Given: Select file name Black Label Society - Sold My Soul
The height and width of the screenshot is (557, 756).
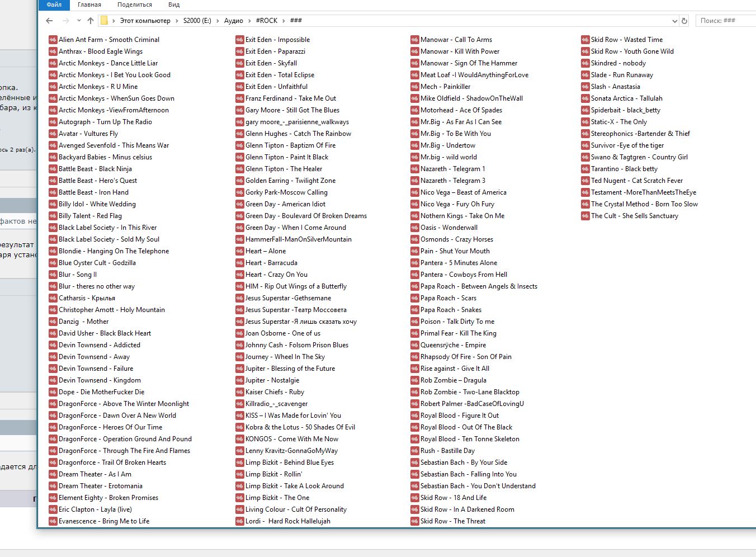Looking at the screenshot, I should (109, 239).
